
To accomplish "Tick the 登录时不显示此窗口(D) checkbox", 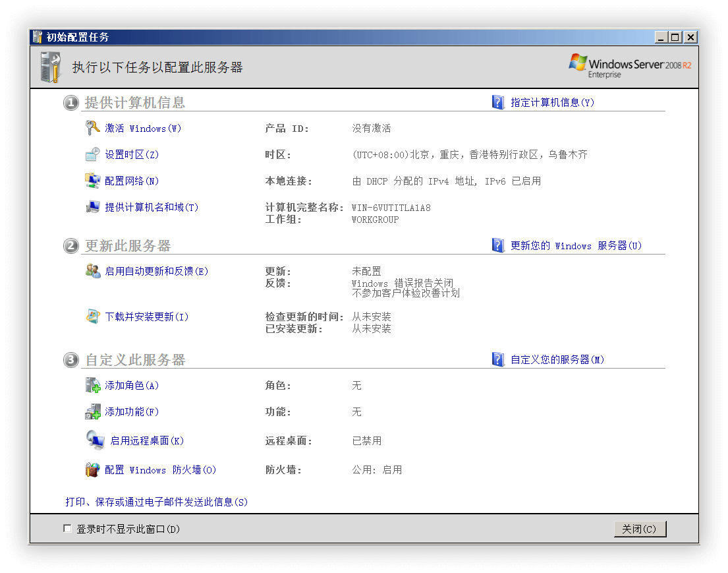I will click(67, 528).
